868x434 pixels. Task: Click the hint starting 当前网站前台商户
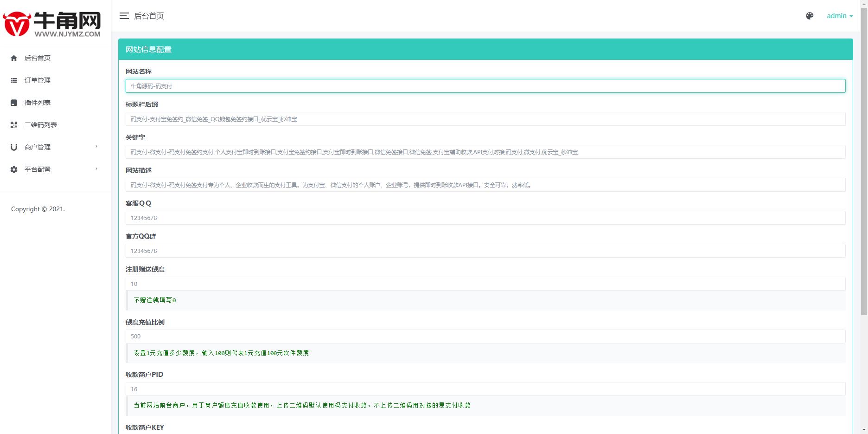point(302,405)
